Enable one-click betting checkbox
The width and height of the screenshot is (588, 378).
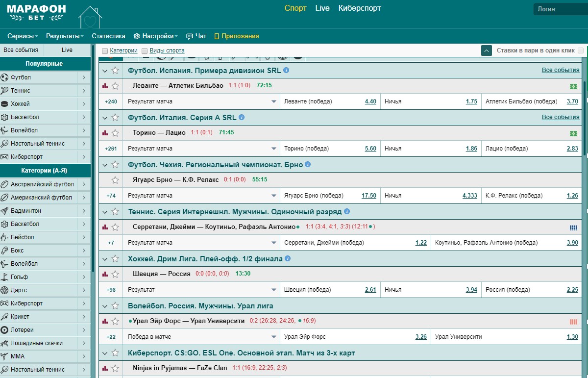coord(581,50)
